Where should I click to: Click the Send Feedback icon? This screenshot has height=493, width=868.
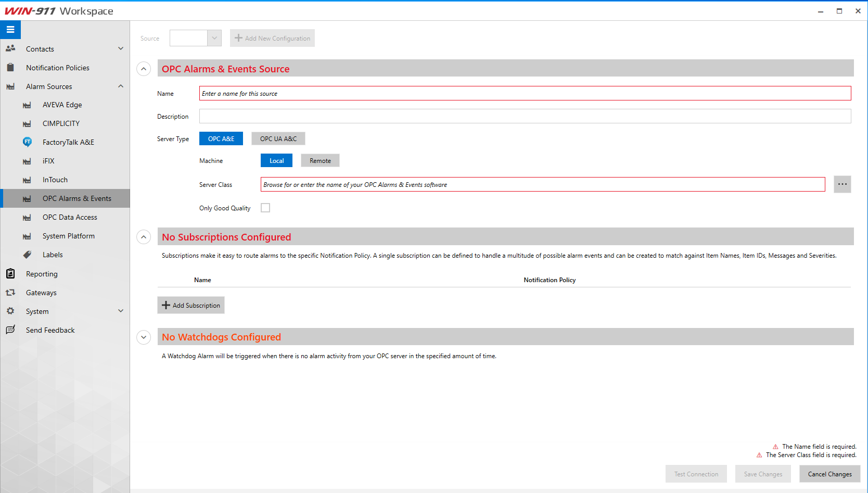pos(10,330)
